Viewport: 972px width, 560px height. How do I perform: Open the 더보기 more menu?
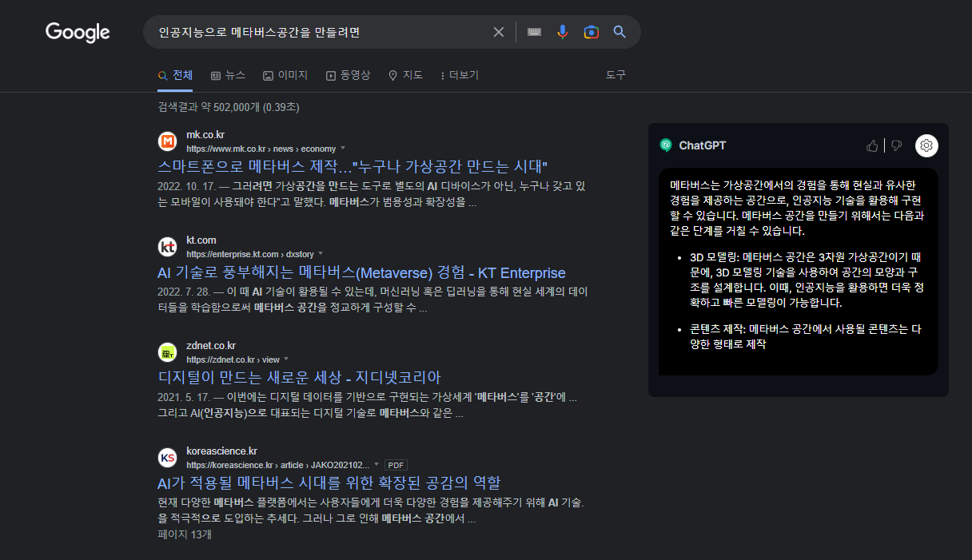[459, 75]
